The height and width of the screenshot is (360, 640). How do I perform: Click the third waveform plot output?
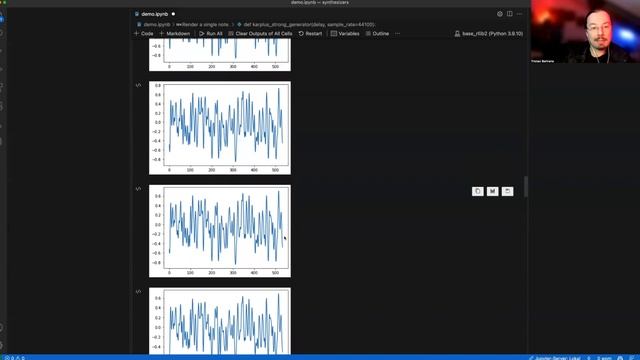(220, 231)
